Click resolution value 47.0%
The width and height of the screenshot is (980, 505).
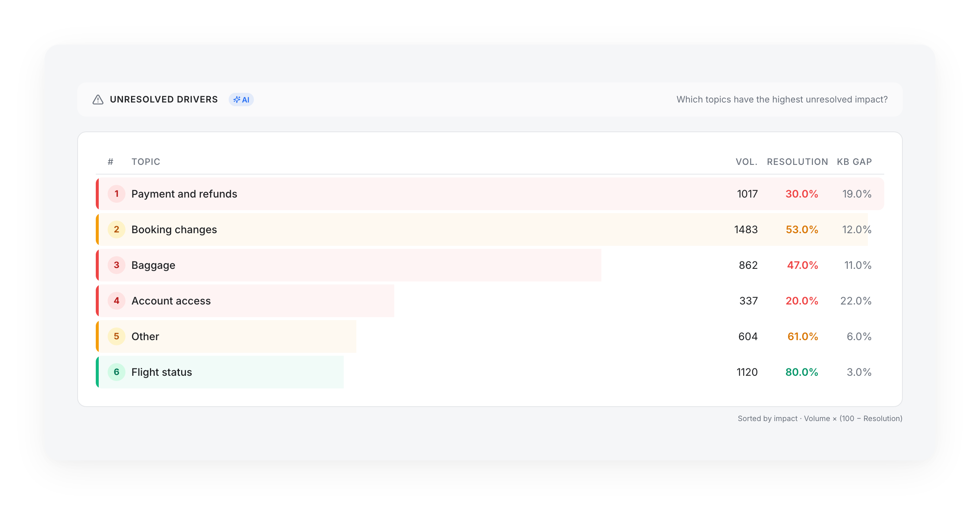802,265
